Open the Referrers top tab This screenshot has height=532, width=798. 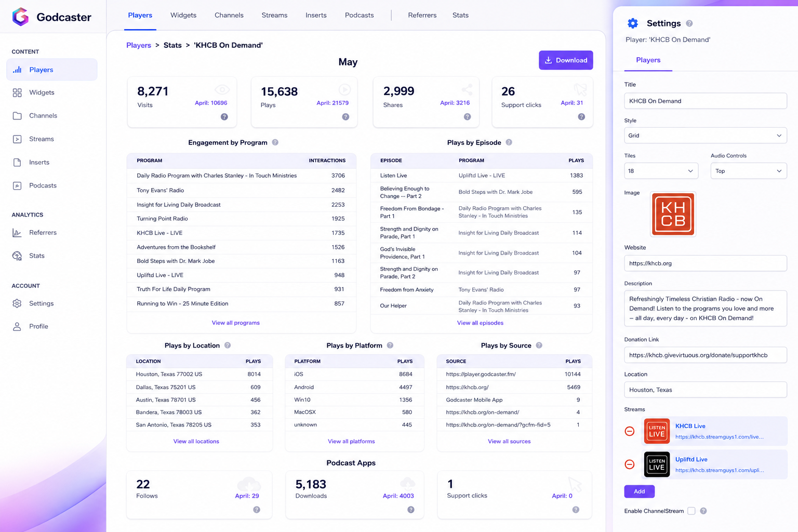[422, 15]
